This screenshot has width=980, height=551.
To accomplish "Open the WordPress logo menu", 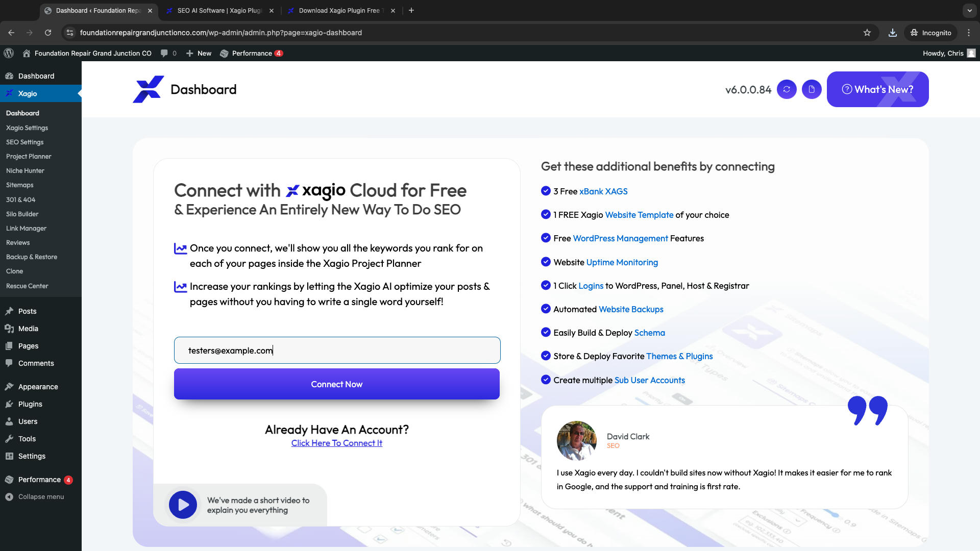I will click(x=9, y=53).
